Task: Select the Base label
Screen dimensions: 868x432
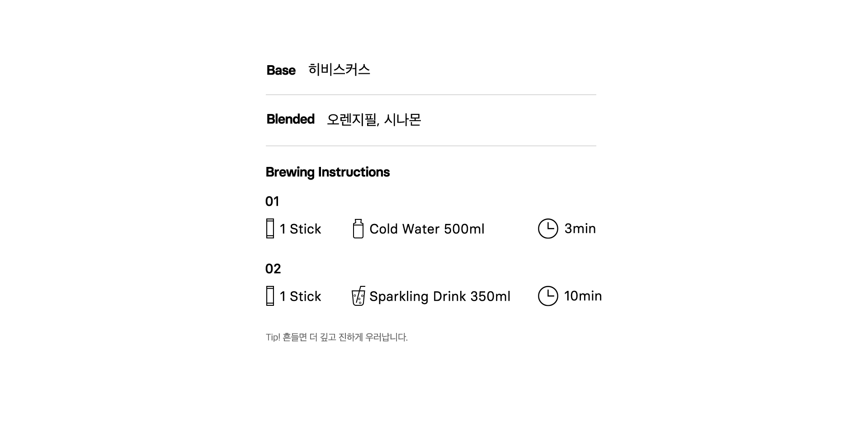Action: 281,70
